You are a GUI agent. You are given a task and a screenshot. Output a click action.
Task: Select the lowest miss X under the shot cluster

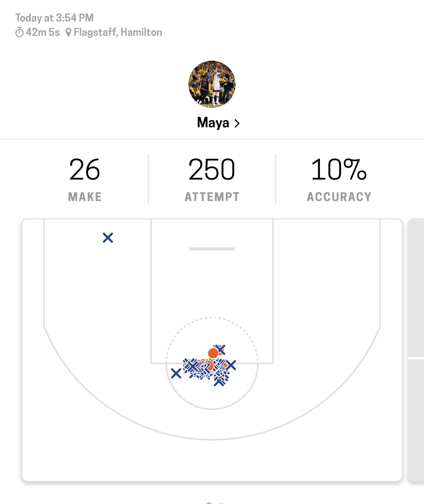pos(219,382)
